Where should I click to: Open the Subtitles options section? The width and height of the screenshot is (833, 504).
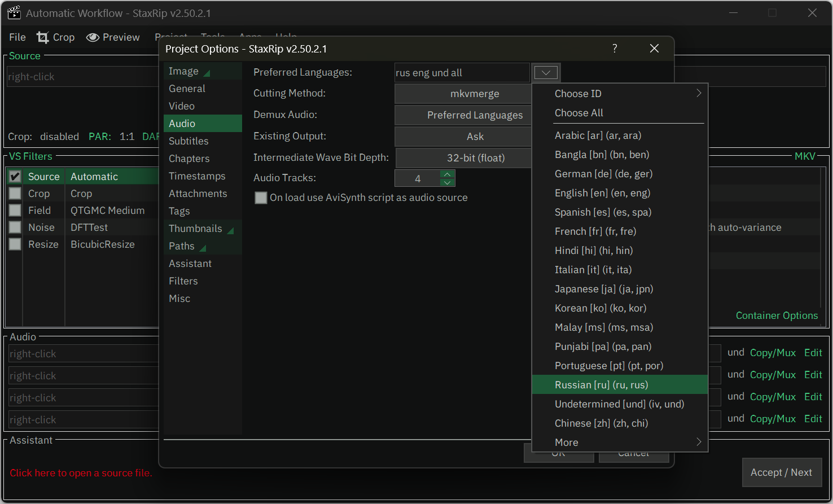coord(188,141)
